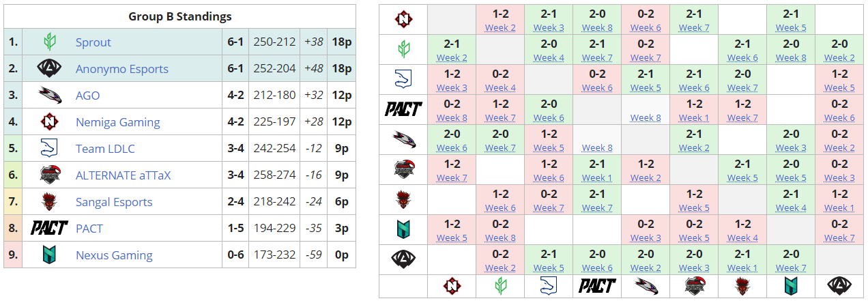The image size is (868, 303).
Task: Open the Anonymo Esports team link
Action: (122, 69)
